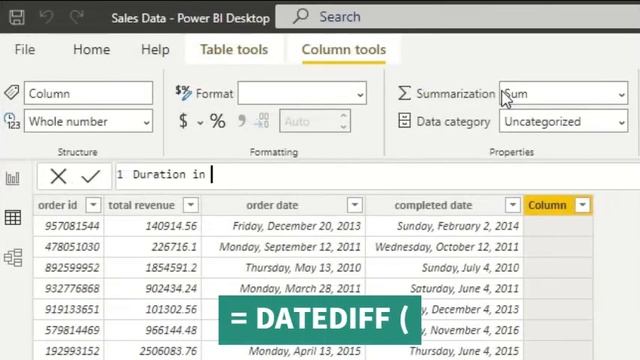Open the Format dropdown
640x360 pixels.
302,93
